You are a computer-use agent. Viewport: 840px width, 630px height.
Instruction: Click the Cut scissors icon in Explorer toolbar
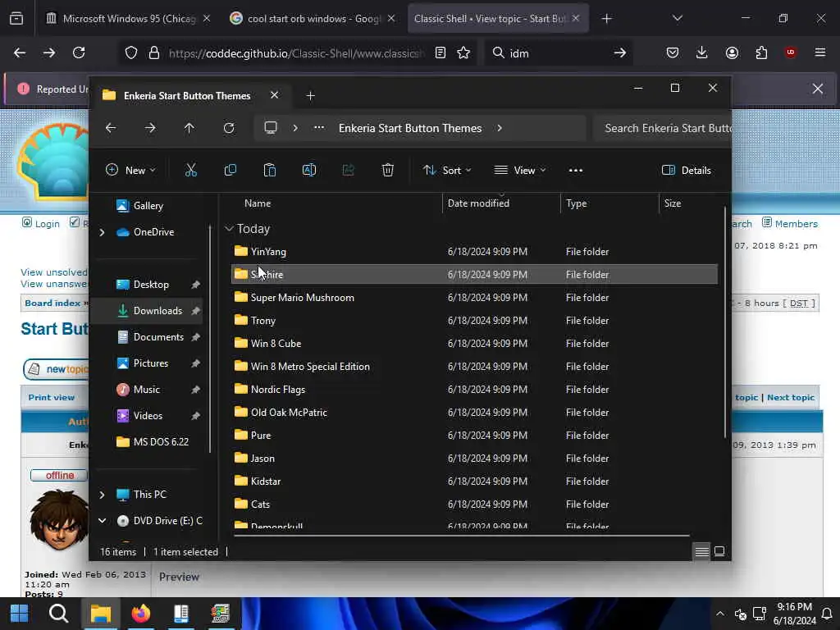tap(190, 171)
